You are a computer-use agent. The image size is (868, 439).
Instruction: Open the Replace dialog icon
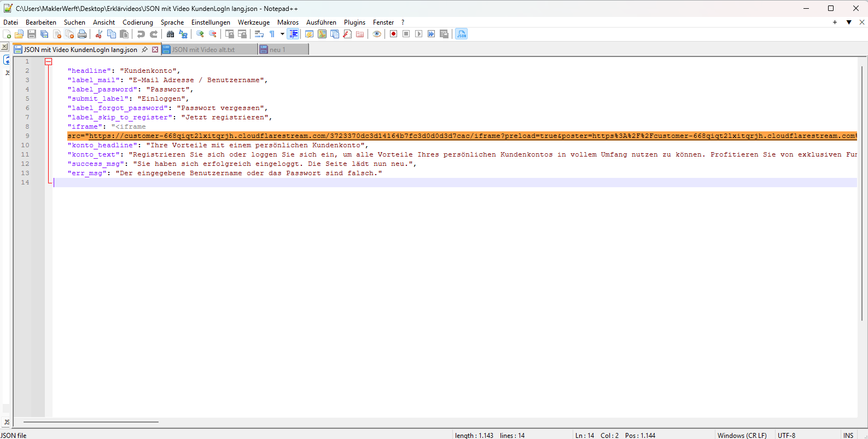(183, 34)
